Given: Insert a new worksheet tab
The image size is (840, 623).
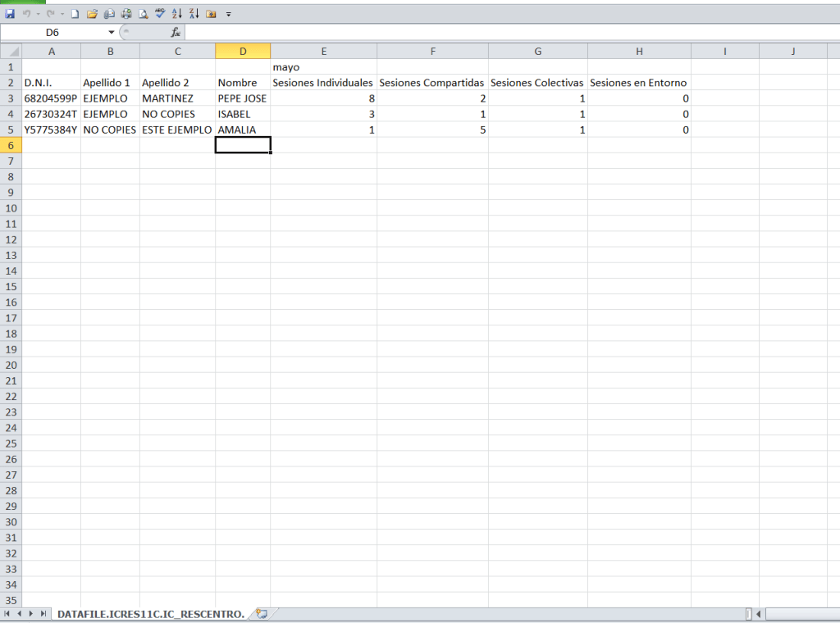Looking at the screenshot, I should coord(262,613).
